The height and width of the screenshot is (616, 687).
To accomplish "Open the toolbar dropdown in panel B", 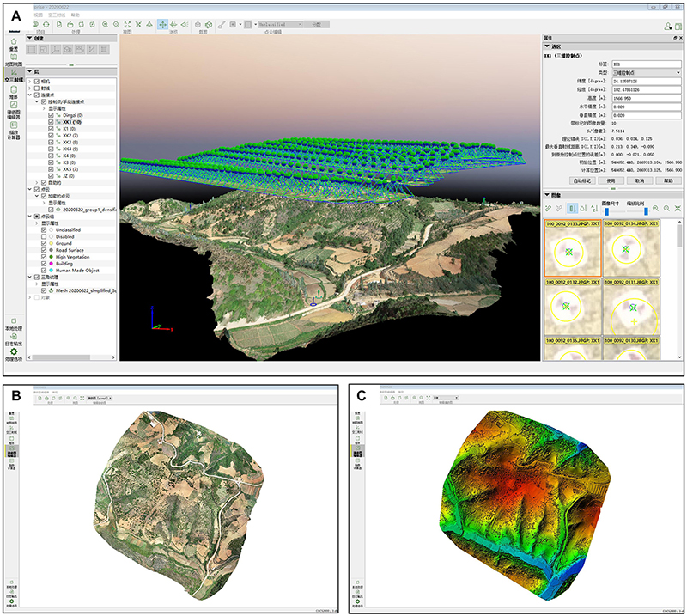I will [x=100, y=398].
